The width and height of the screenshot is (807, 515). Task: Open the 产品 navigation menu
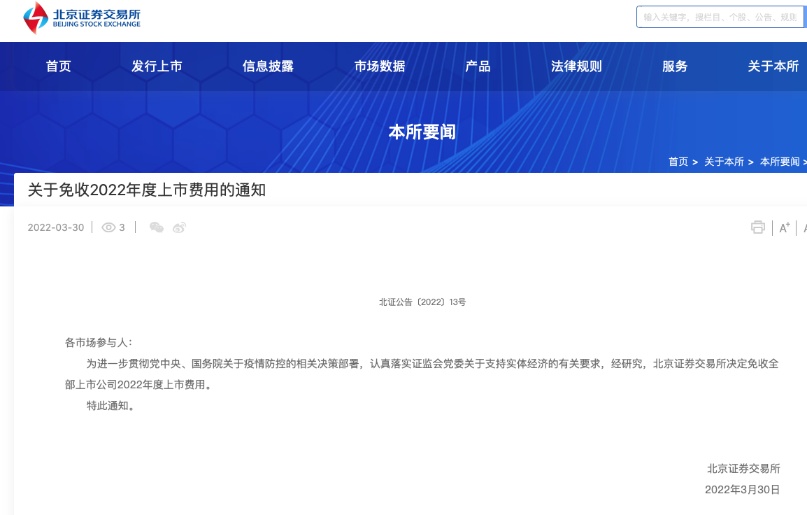(477, 66)
